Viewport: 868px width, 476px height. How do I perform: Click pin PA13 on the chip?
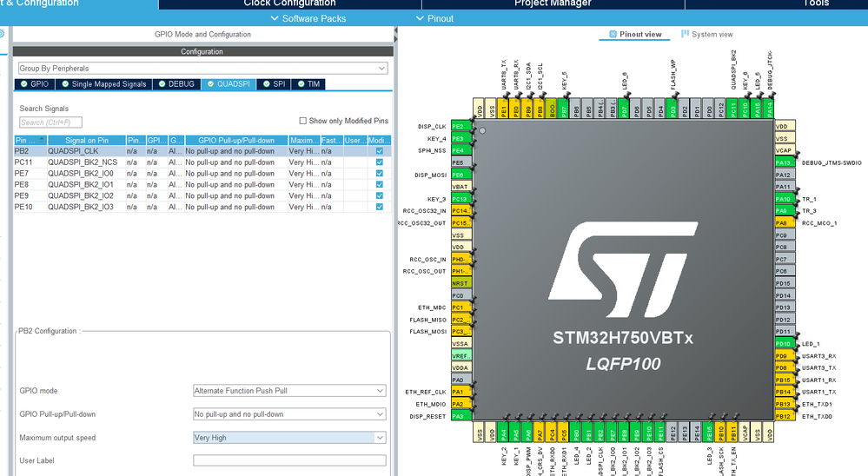[785, 162]
